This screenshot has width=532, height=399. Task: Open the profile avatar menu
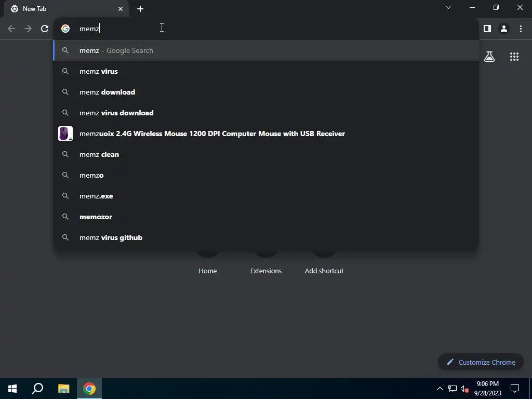click(504, 29)
